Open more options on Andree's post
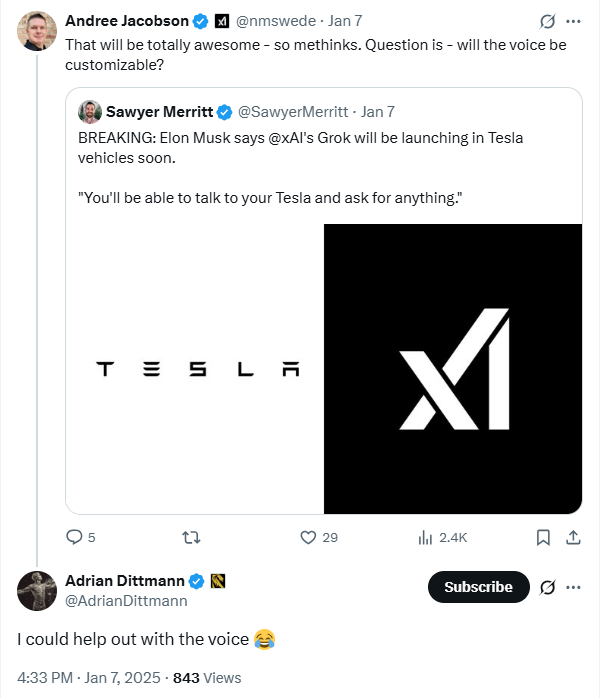Screen dimensions: 608x698 tap(574, 20)
